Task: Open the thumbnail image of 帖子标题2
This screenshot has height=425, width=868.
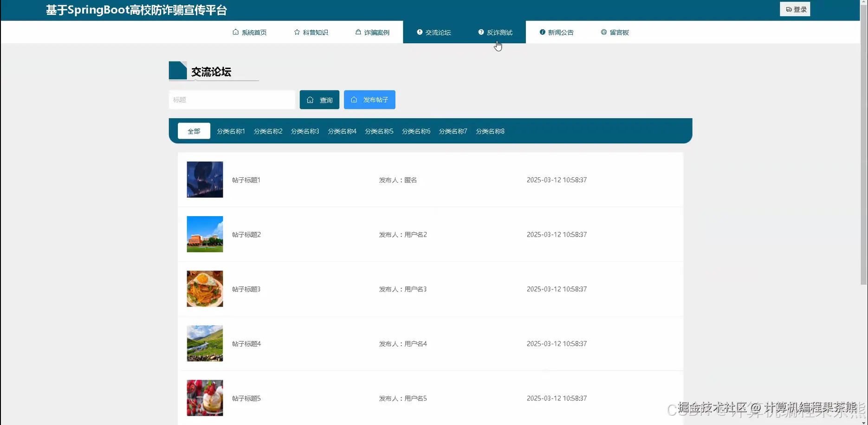Action: click(x=204, y=234)
